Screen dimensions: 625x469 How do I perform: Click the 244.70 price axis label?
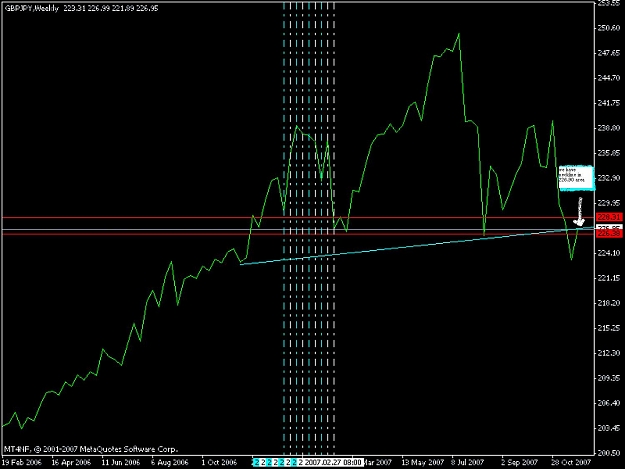pos(608,78)
